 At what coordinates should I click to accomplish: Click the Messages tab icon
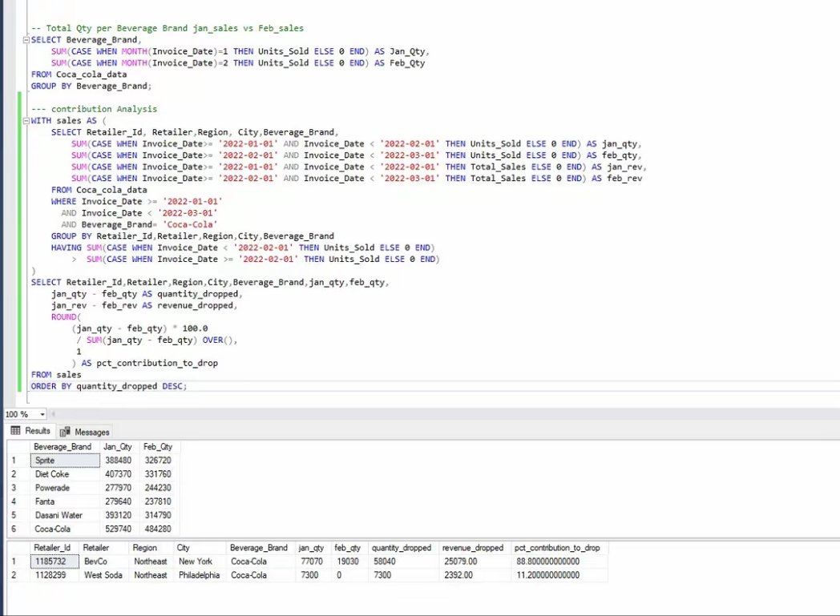point(65,432)
